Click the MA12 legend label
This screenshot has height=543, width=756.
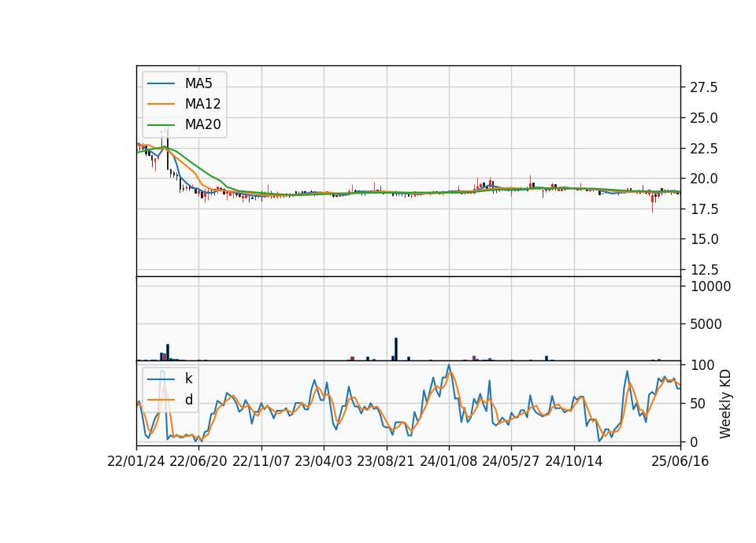coord(202,104)
